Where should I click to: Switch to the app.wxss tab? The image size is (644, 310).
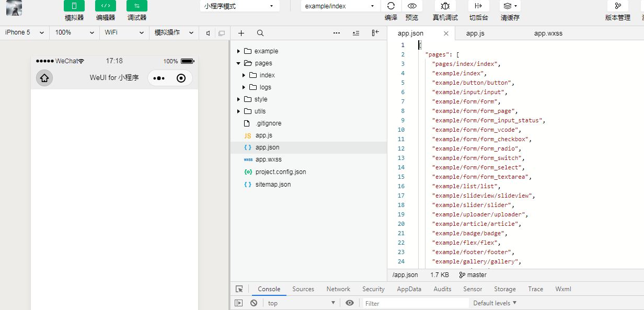click(549, 33)
